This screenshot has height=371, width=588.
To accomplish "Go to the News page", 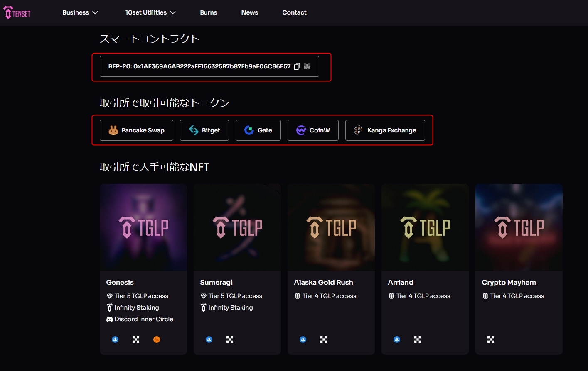I will (x=250, y=12).
